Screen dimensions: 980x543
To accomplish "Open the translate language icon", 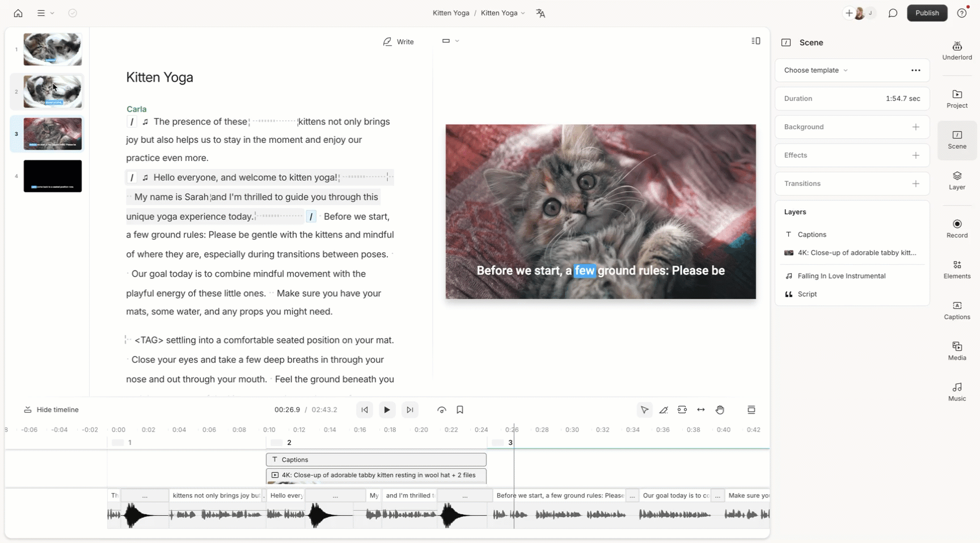I will tap(540, 13).
